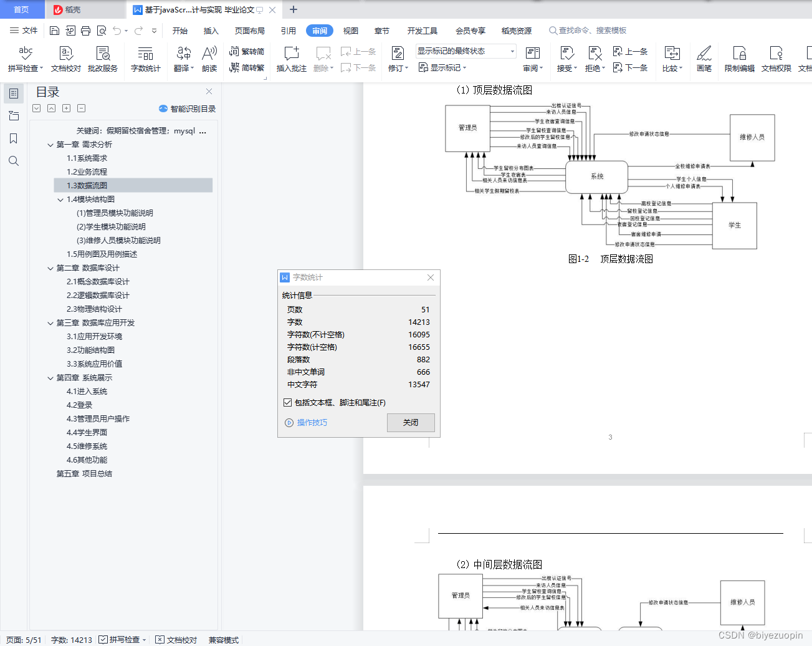Viewport: 812px width, 646px height.
Task: Collapse the 第二章 数据库设计 node
Action: 50,268
